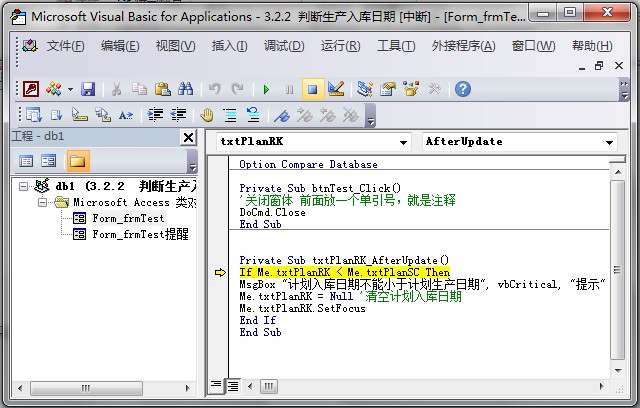Restore the inner code window

(x=599, y=66)
